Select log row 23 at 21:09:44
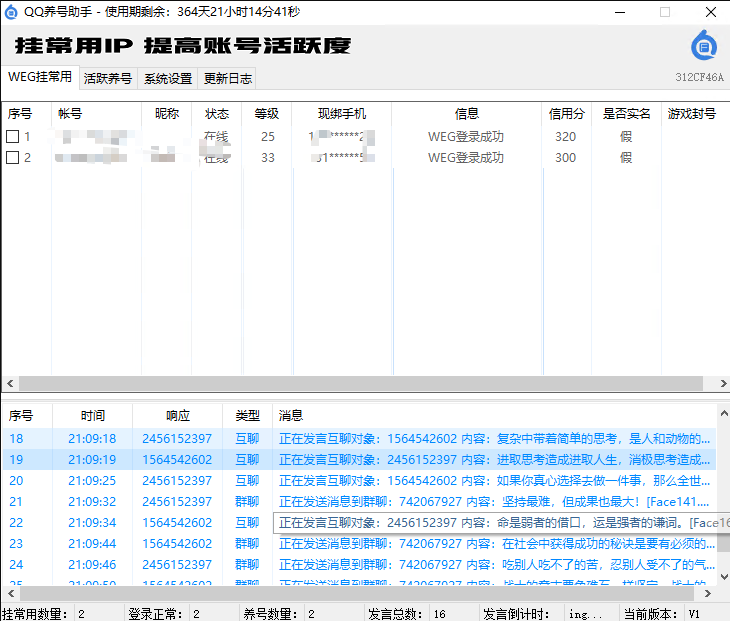The height and width of the screenshot is (621, 730). pos(359,543)
